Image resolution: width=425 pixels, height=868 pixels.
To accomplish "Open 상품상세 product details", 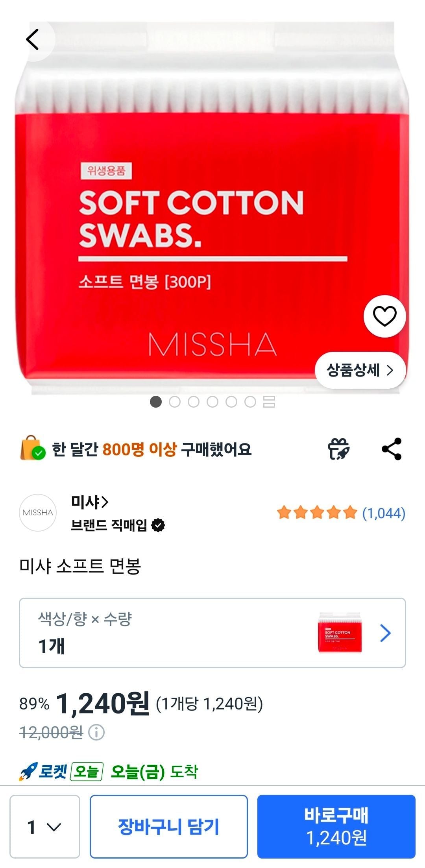I will pyautogui.click(x=360, y=370).
